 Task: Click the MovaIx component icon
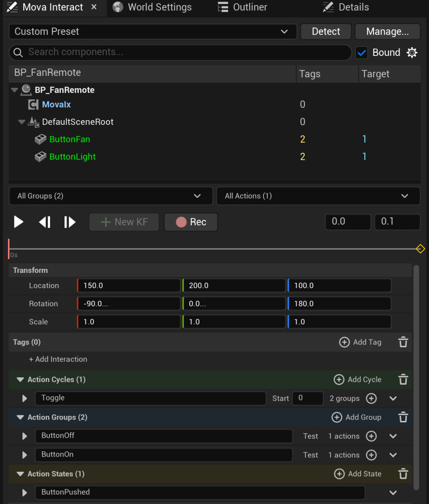click(x=33, y=104)
